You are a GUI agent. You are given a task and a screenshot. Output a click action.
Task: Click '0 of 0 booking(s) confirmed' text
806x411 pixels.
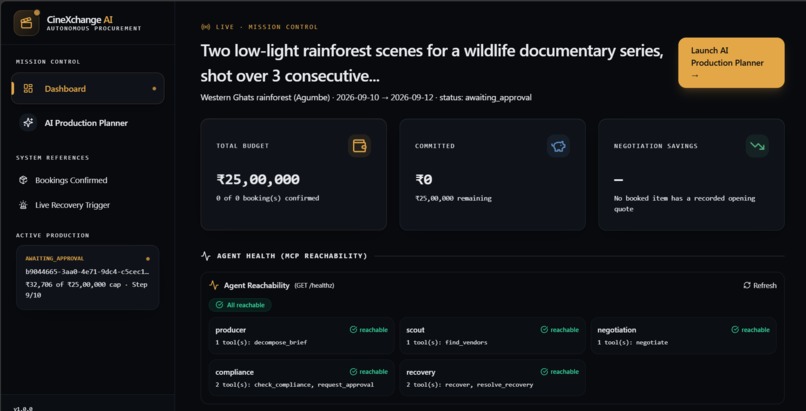(x=268, y=198)
